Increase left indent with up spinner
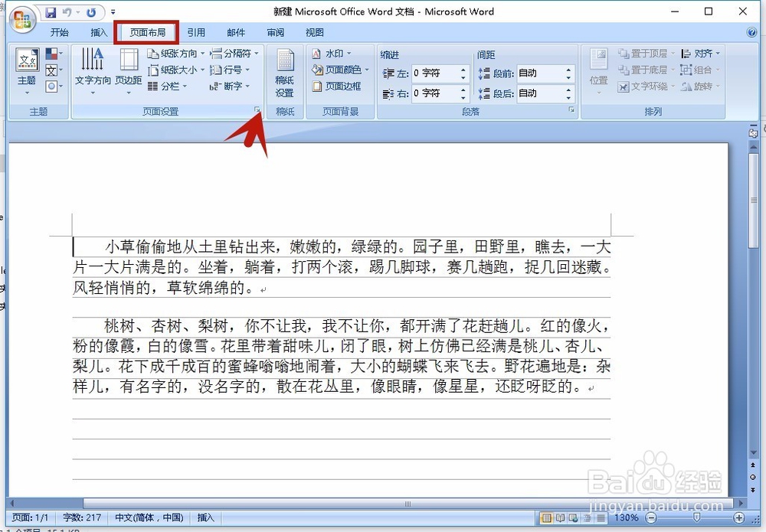The height and width of the screenshot is (532, 766). 463,70
